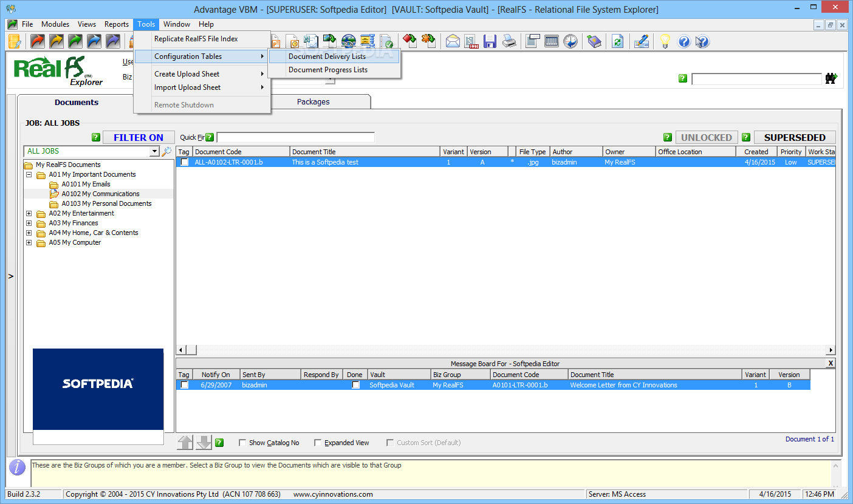Viewport: 853px width, 504px height.
Task: Click the yellow arrow toolbar icon
Action: click(x=57, y=41)
